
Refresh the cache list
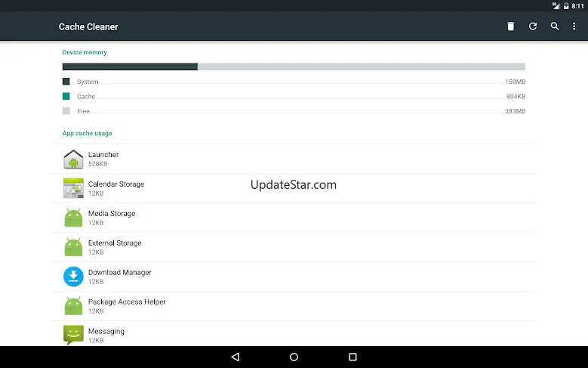532,26
